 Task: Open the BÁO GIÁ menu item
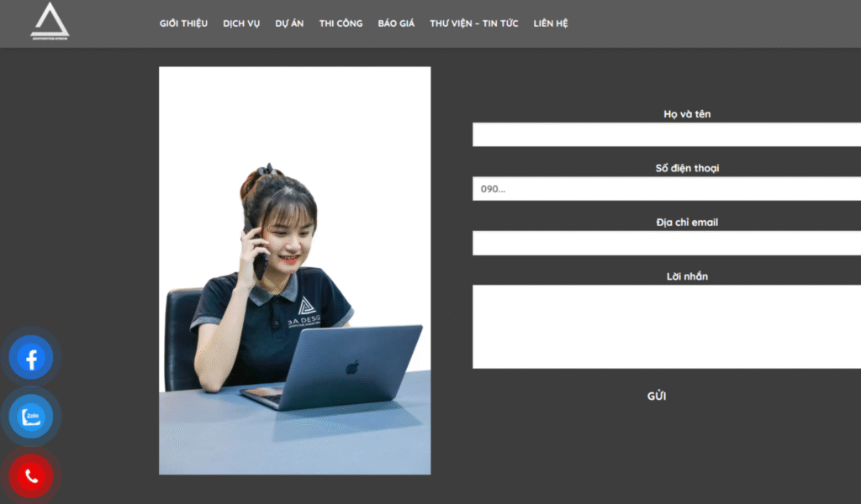396,24
